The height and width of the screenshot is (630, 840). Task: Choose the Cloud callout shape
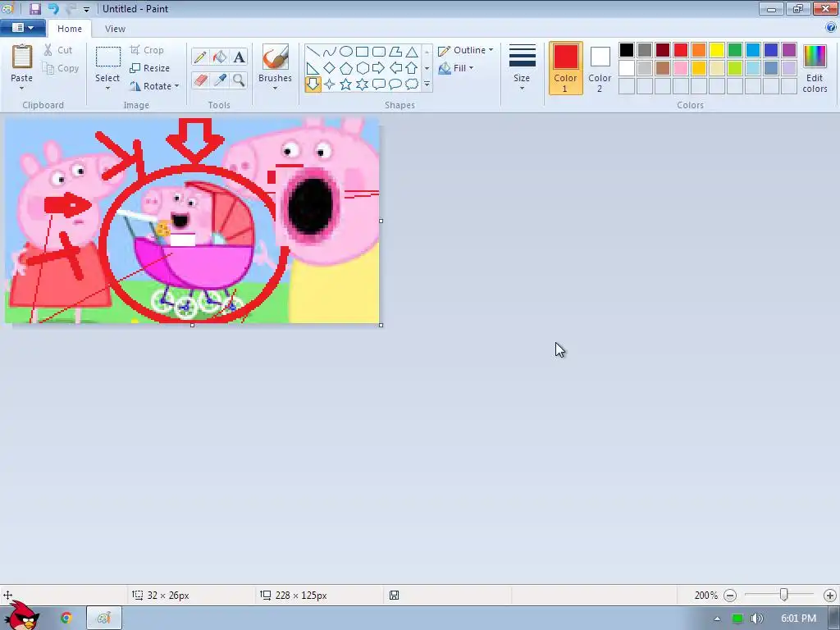click(412, 84)
